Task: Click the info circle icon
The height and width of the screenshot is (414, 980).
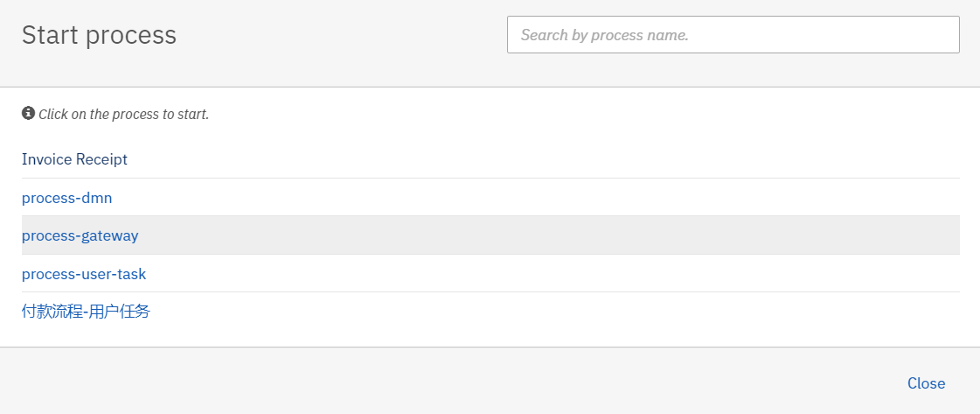Action: [28, 113]
